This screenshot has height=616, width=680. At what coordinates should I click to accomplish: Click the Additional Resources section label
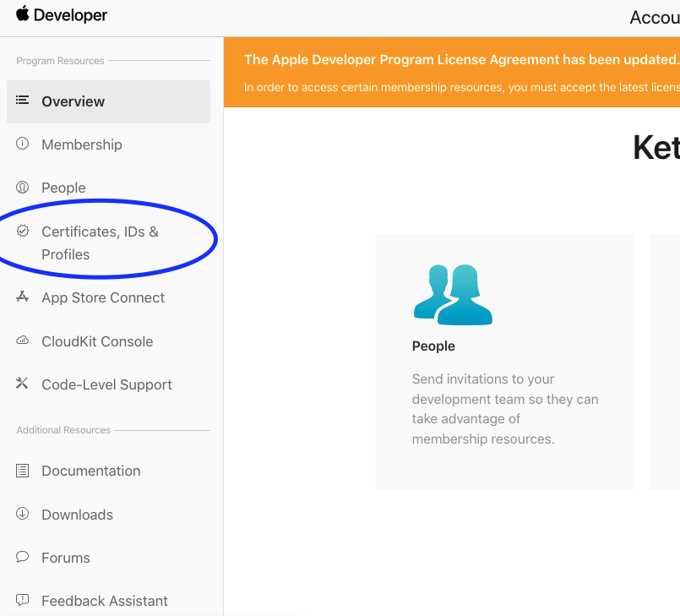pos(63,430)
